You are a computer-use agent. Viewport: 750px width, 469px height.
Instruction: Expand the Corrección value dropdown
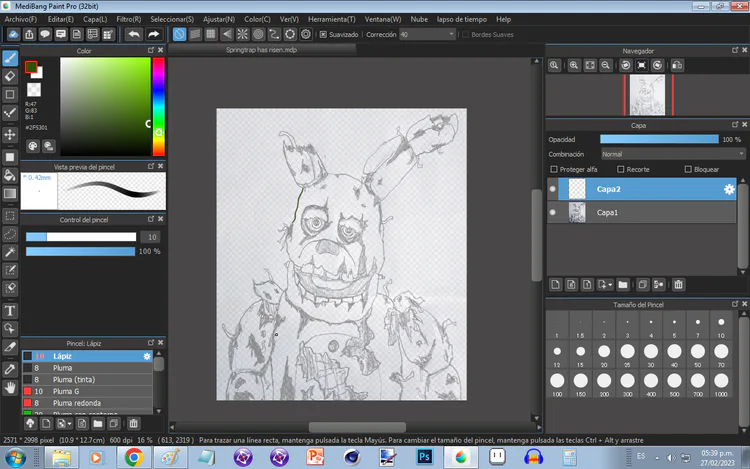[x=451, y=34]
